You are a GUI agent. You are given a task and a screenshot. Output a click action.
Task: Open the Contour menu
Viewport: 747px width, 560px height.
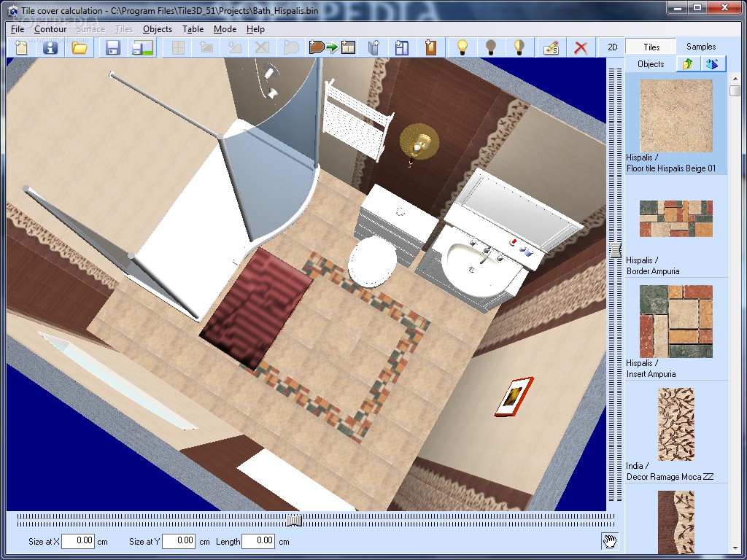tap(50, 29)
